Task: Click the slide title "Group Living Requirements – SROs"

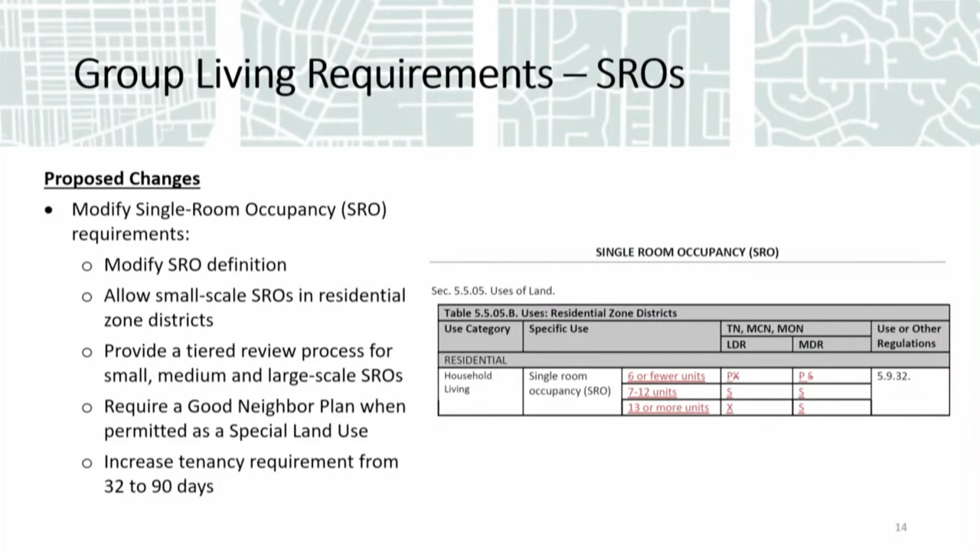Action: (x=378, y=74)
